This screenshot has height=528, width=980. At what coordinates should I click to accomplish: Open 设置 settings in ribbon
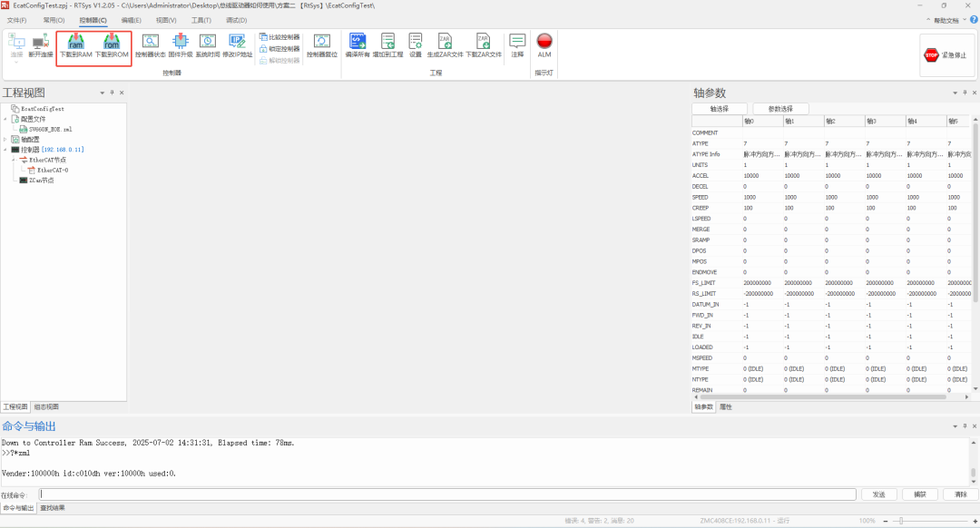click(416, 46)
